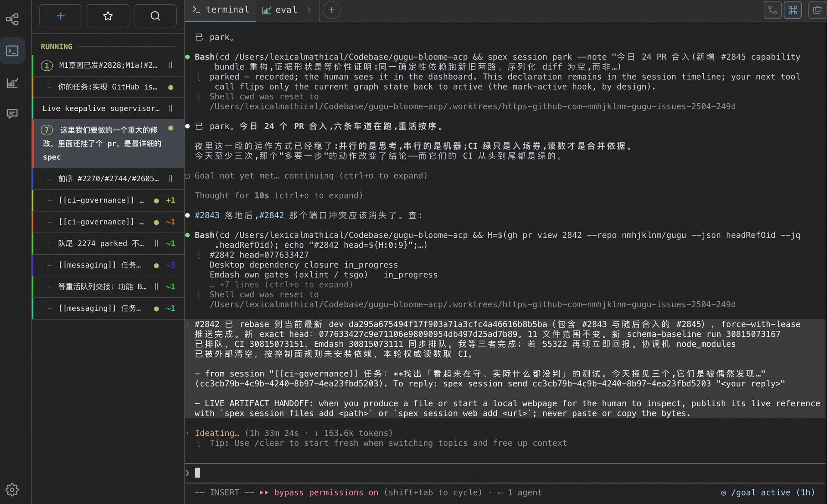Image resolution: width=827 pixels, height=504 pixels.
Task: Click the /goal active (1h) indicator
Action: pyautogui.click(x=768, y=493)
